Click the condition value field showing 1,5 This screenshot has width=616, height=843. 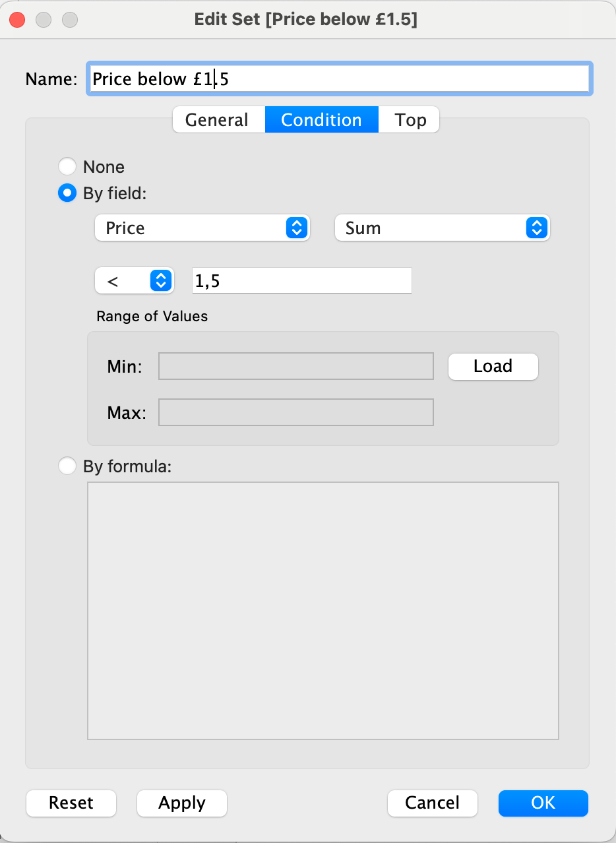302,281
